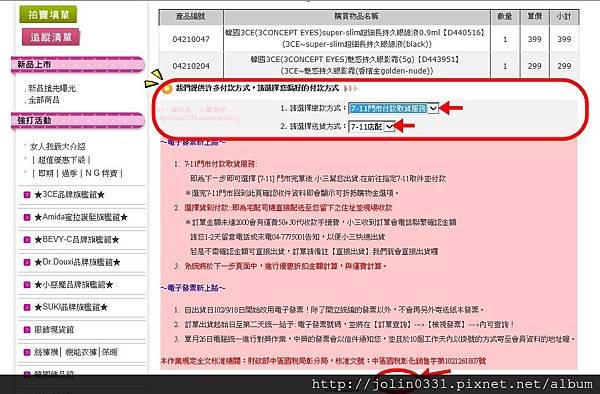Image resolution: width=600 pixels, height=394 pixels.
Task: Click purple square icon beside 3CE品牌旗艦館
Action: [x=27, y=195]
